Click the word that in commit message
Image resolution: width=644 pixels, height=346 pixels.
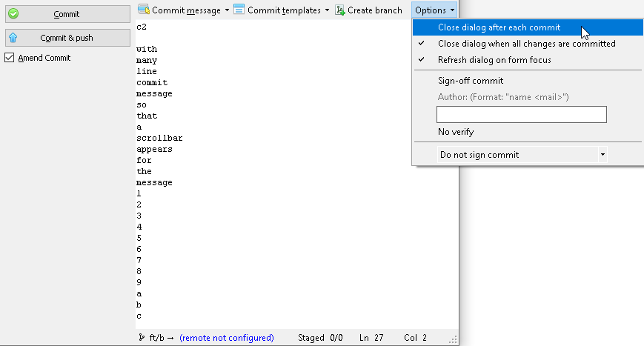coord(147,116)
